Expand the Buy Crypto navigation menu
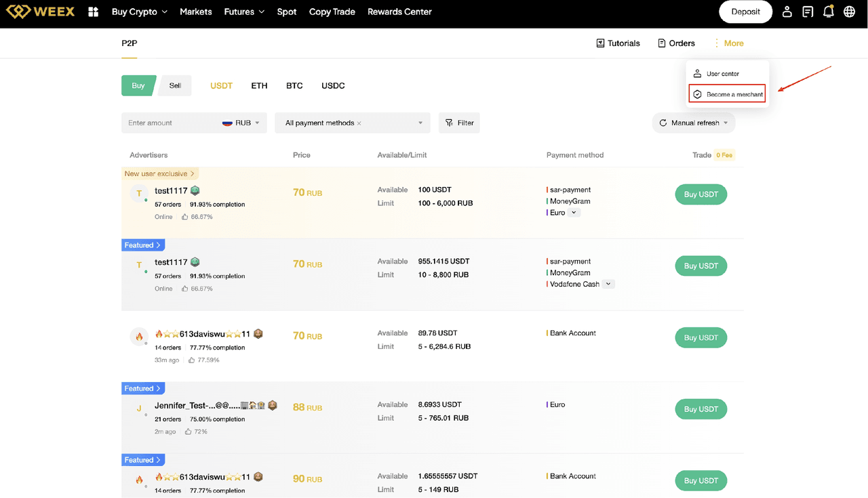 (x=139, y=12)
